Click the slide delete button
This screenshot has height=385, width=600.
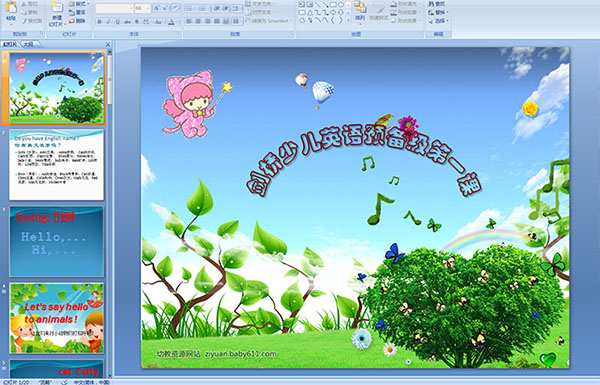[x=77, y=21]
